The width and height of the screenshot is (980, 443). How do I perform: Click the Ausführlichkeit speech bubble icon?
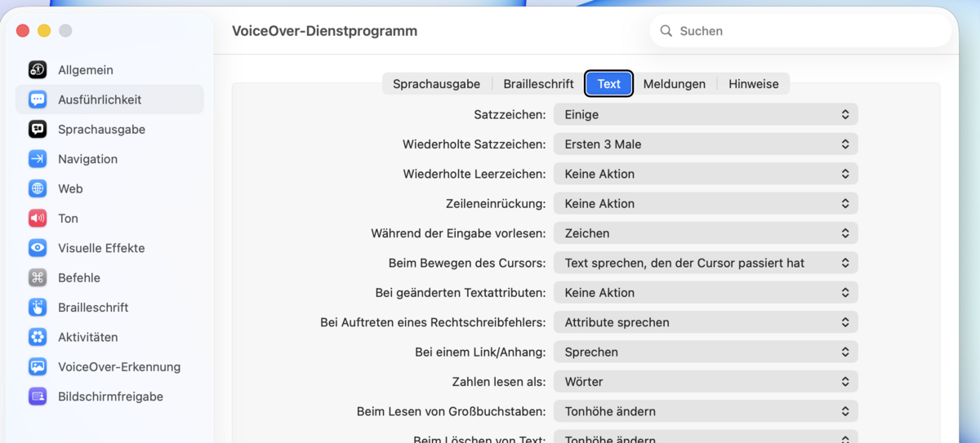pyautogui.click(x=38, y=100)
